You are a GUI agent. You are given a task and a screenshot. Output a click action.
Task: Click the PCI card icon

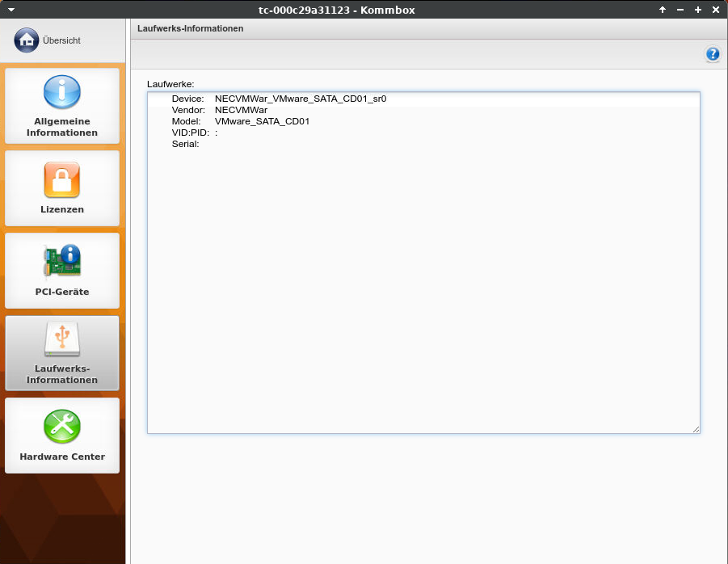(x=62, y=260)
